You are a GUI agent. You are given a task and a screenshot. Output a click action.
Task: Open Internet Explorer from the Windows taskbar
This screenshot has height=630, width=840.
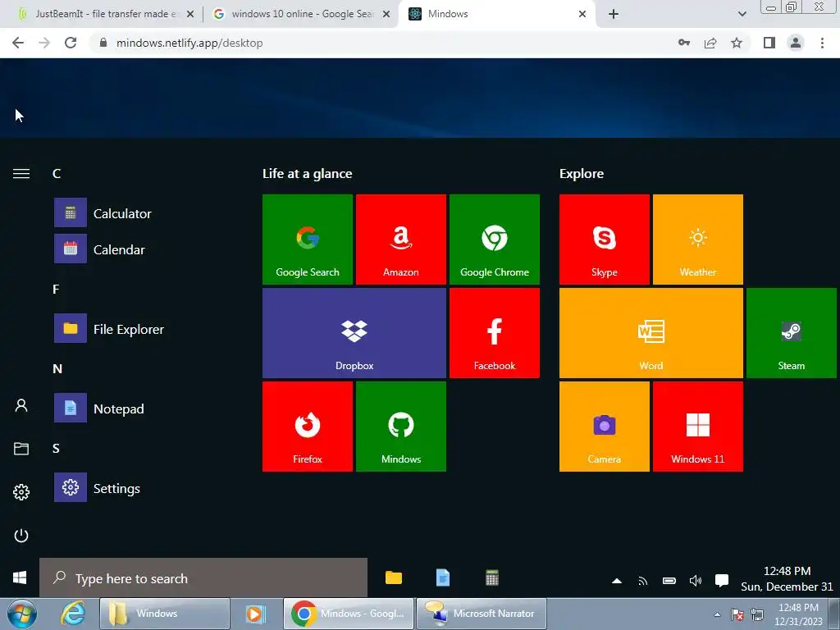click(72, 614)
